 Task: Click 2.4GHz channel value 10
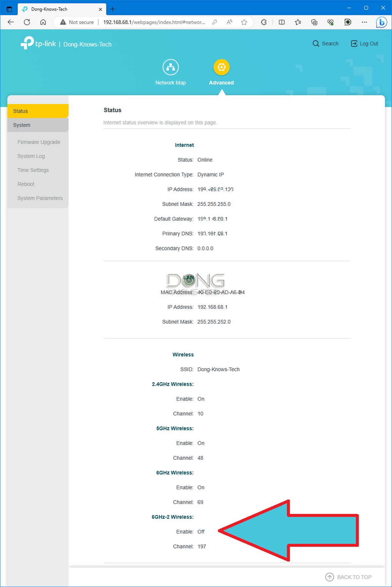[200, 414]
